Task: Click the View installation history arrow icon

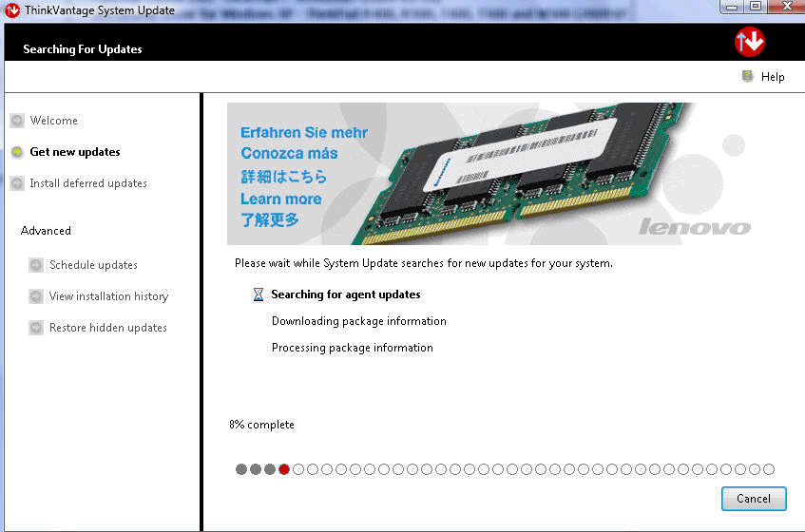Action: [x=36, y=296]
